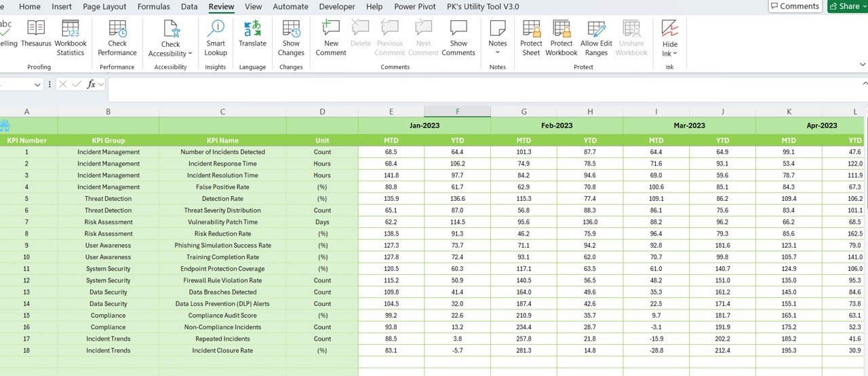Open the Home tab
This screenshot has width=868, height=376.
point(30,7)
